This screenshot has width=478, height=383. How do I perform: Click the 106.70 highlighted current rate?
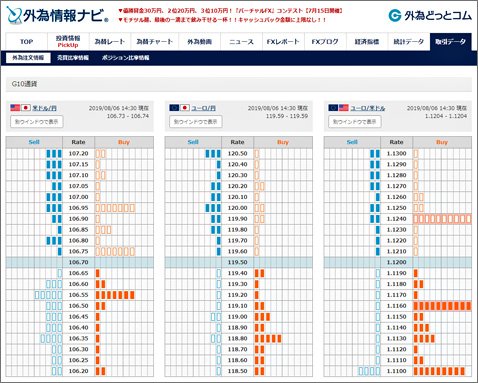(x=78, y=262)
